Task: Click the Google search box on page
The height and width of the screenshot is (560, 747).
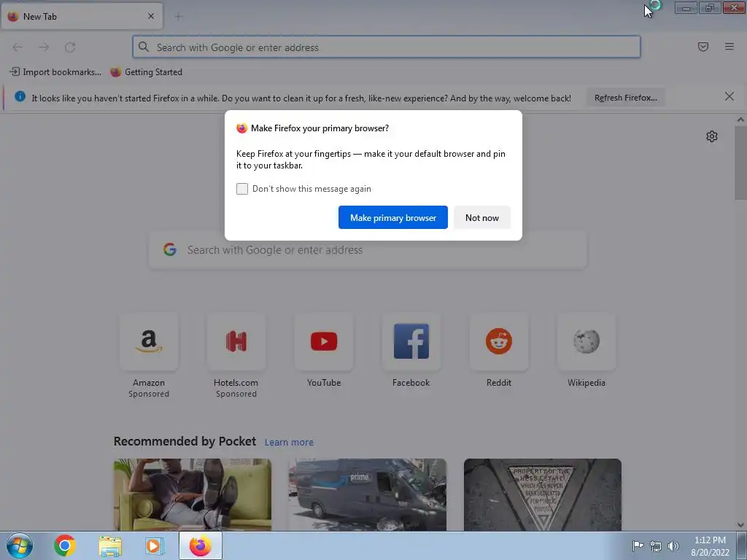Action: pos(368,250)
